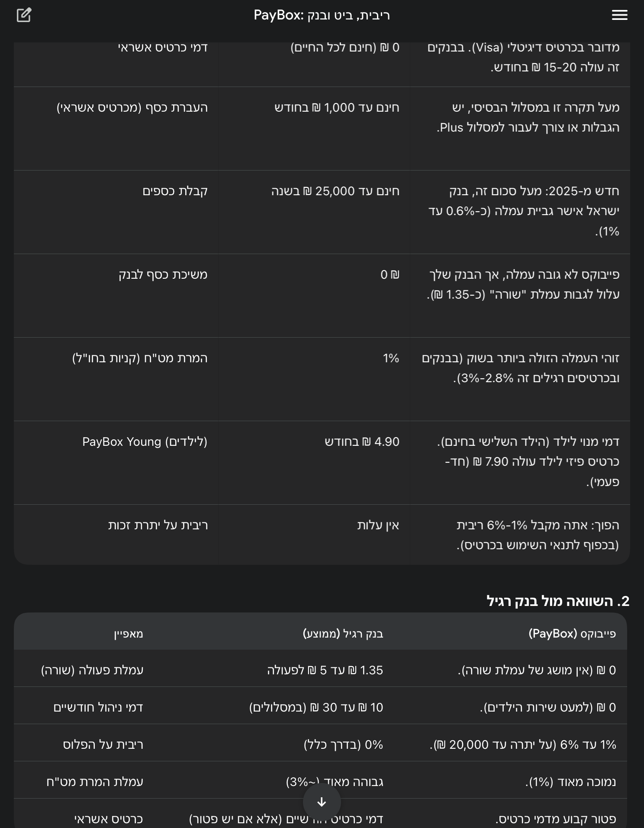Select the 'קבלת כספים' row label
This screenshot has height=828, width=644.
tap(175, 191)
